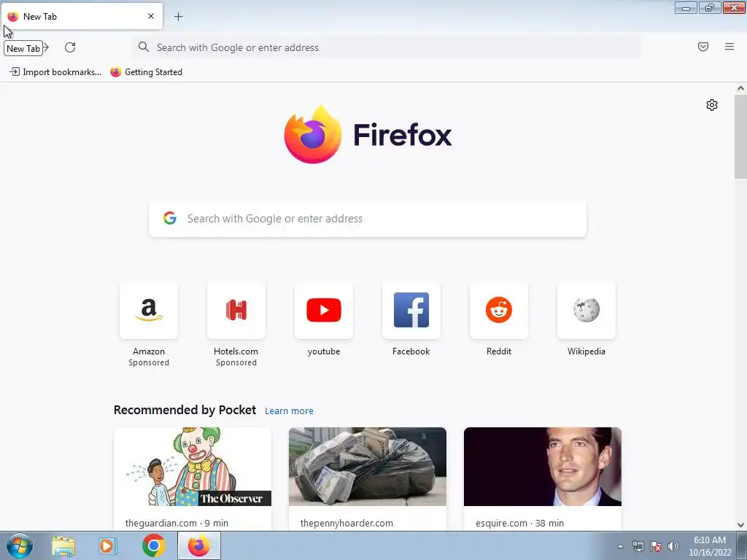
Task: Reload the page with the refresh icon
Action: (x=70, y=47)
